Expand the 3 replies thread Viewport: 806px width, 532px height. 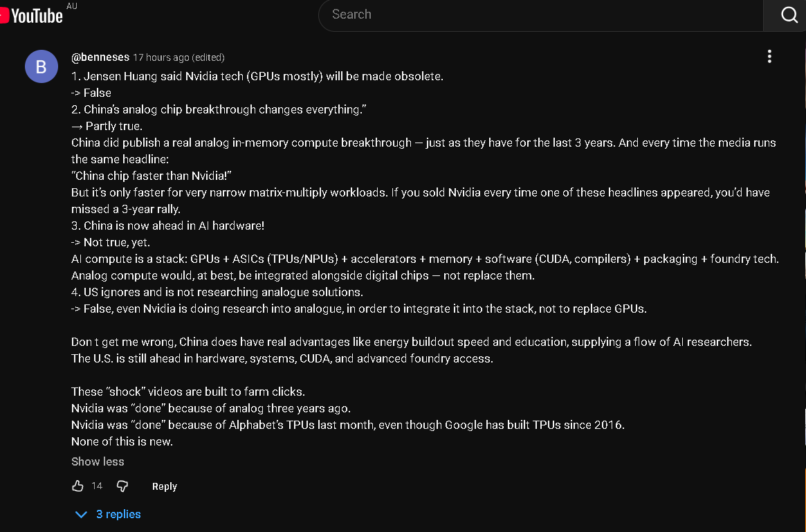(109, 514)
